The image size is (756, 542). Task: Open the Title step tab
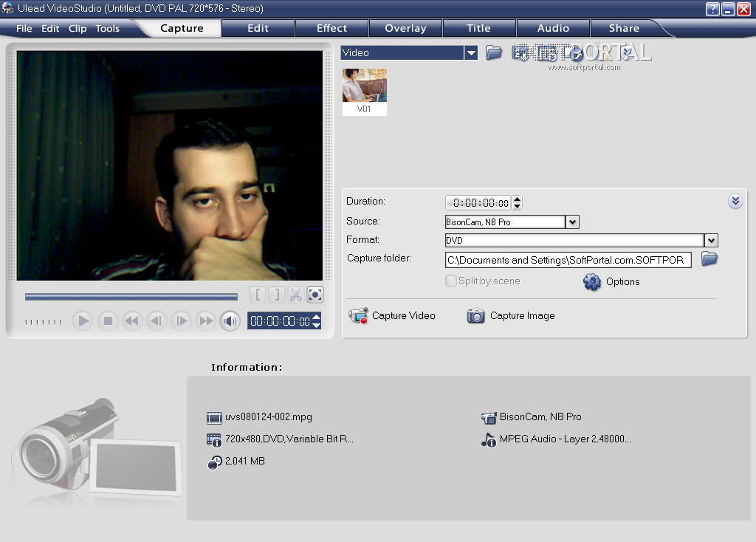click(478, 28)
